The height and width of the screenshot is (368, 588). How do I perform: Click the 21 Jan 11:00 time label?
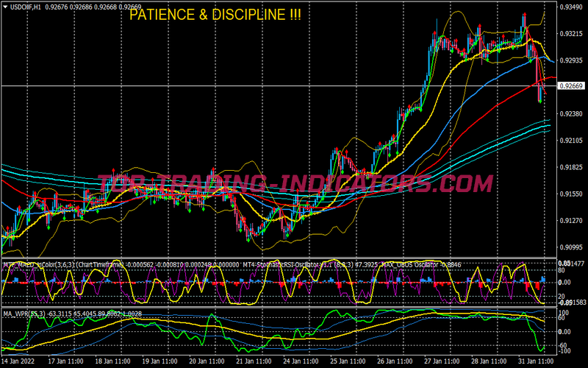(254, 361)
